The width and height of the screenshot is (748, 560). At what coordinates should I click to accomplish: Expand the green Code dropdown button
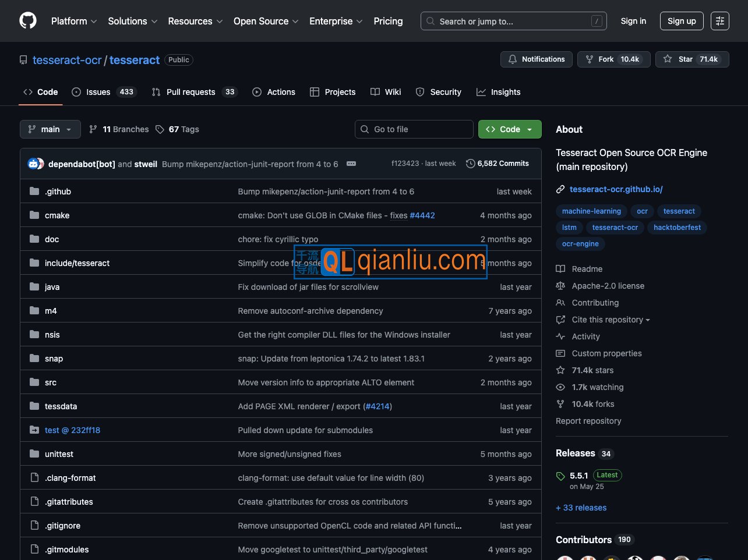pos(510,129)
